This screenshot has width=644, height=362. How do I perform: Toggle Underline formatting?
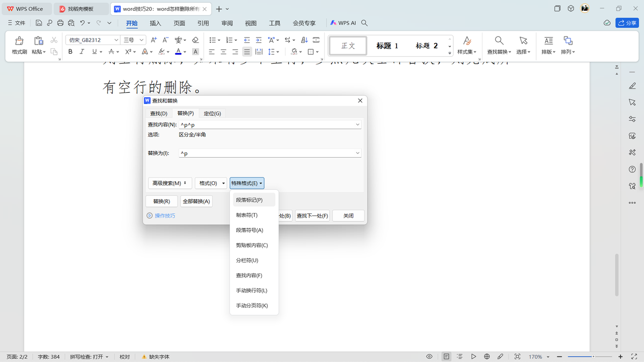[94, 52]
